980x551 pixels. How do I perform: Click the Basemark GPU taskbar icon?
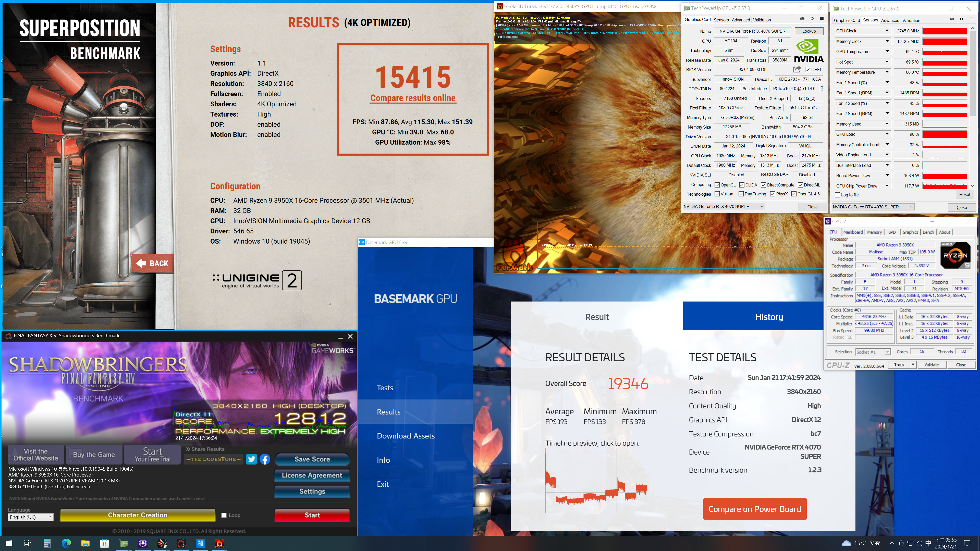[x=201, y=543]
